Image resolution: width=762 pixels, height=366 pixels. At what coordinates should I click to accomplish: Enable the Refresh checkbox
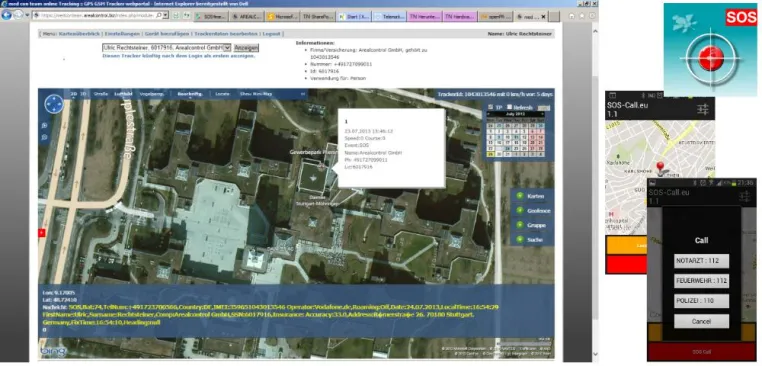click(509, 107)
